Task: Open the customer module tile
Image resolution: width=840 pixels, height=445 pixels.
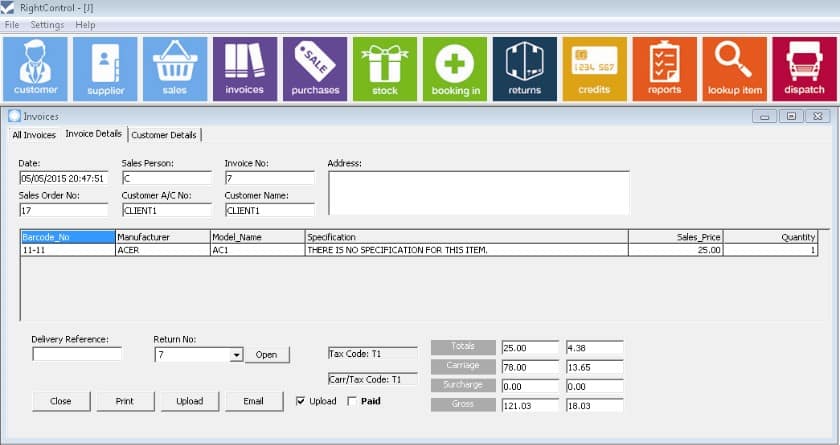Action: pos(35,69)
